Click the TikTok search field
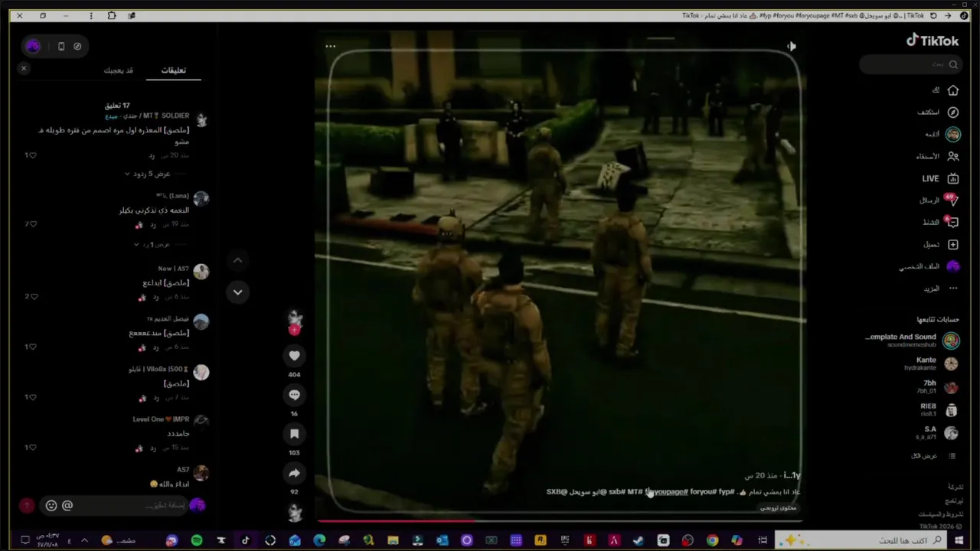The height and width of the screenshot is (551, 980). pos(910,65)
